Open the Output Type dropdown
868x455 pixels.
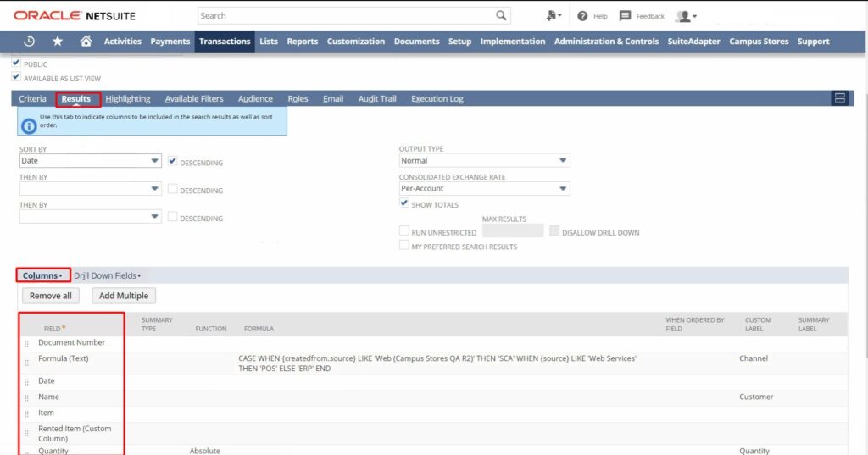click(x=484, y=160)
